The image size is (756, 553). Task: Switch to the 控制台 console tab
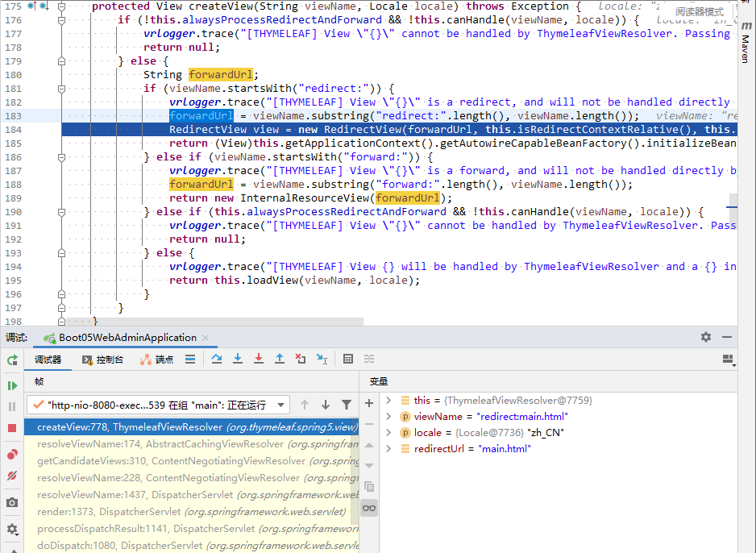click(x=102, y=360)
